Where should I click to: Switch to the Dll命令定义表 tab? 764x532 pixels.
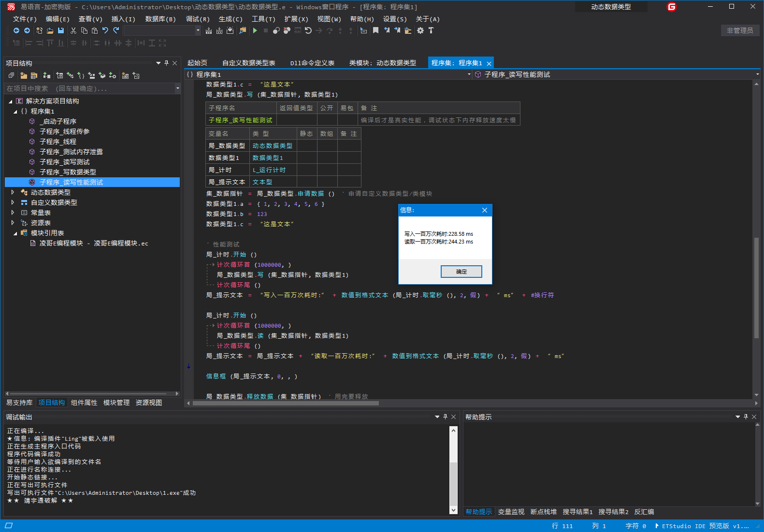point(312,63)
